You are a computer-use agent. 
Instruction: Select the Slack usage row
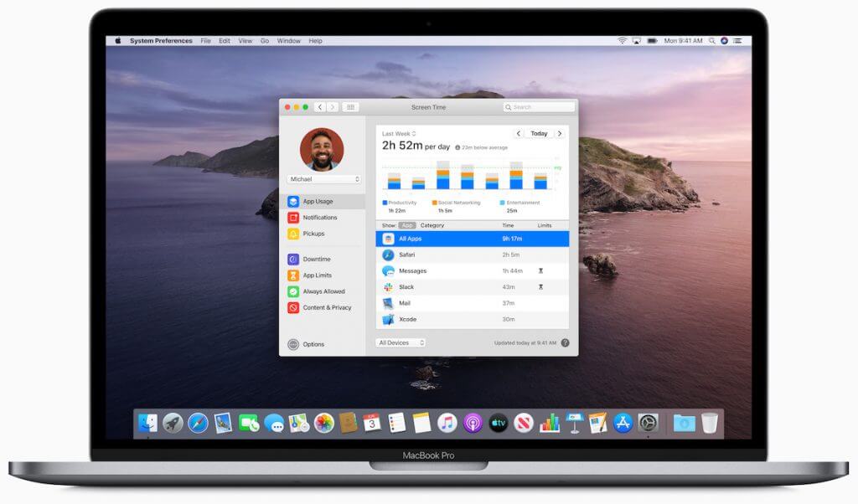[473, 287]
